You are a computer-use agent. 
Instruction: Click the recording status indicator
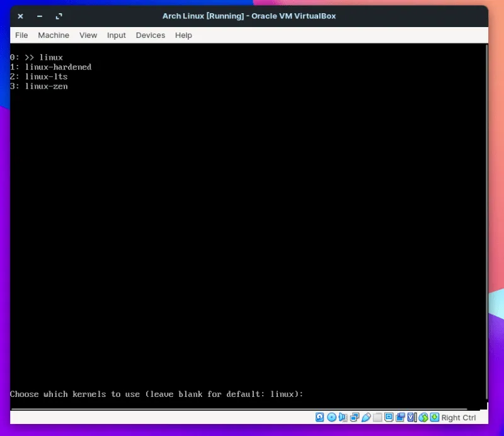click(400, 417)
